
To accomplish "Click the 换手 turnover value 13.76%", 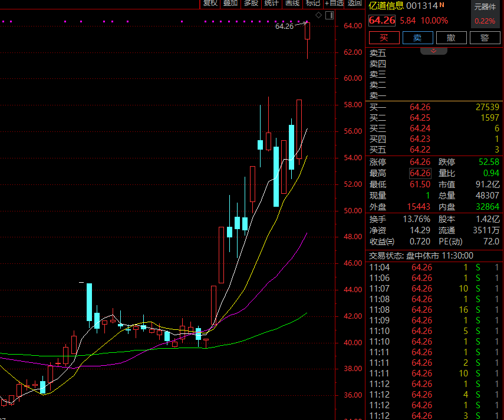I will pos(417,219).
